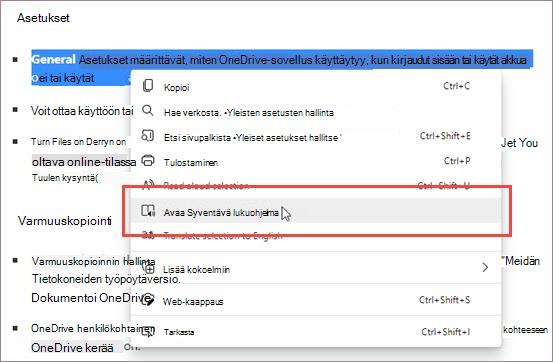
Task: Choose Read aloud selection menu entry
Action: click(316, 186)
